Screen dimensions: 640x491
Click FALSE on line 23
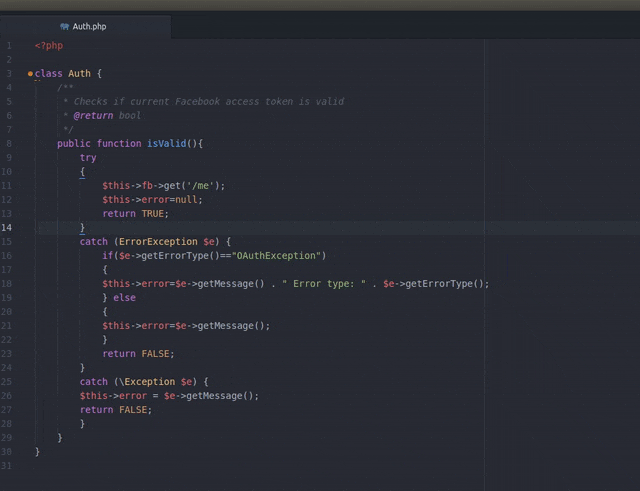155,353
